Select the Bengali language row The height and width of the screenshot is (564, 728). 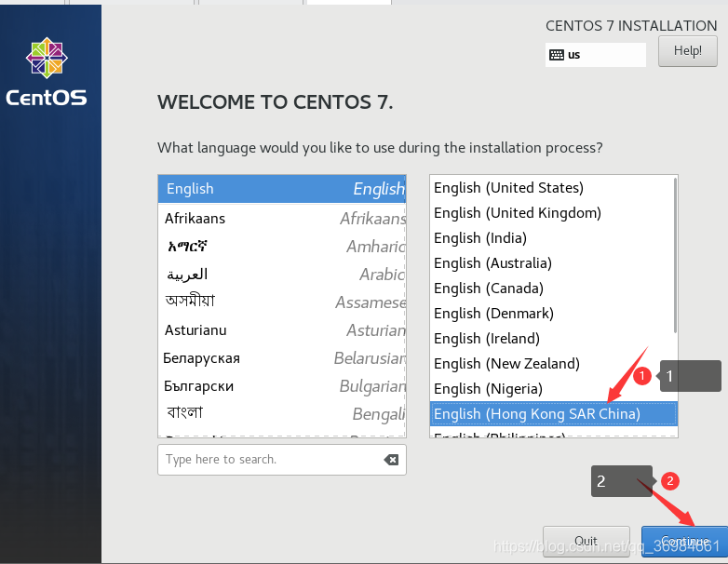pyautogui.click(x=282, y=413)
